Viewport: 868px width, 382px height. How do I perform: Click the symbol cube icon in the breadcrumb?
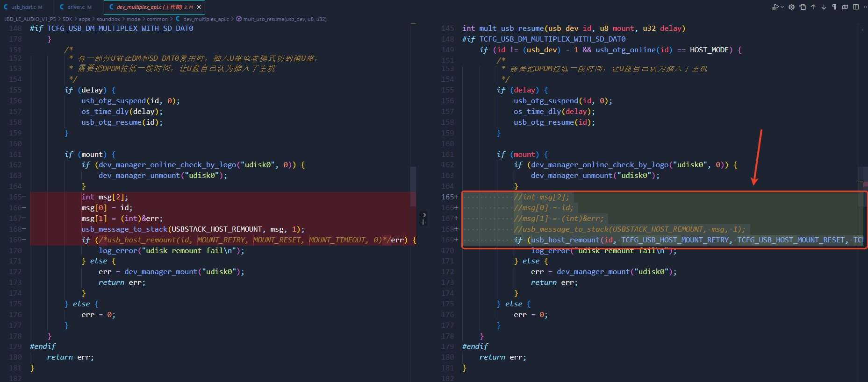(239, 19)
